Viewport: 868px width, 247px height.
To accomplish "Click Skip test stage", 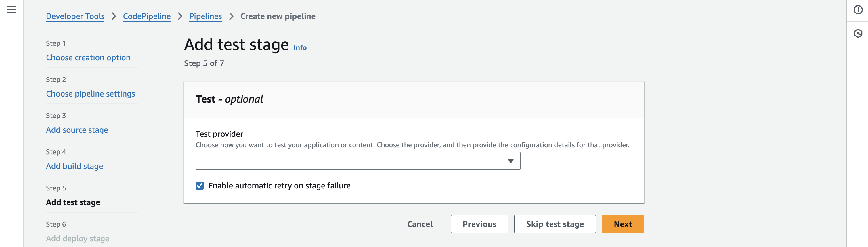I will (554, 224).
